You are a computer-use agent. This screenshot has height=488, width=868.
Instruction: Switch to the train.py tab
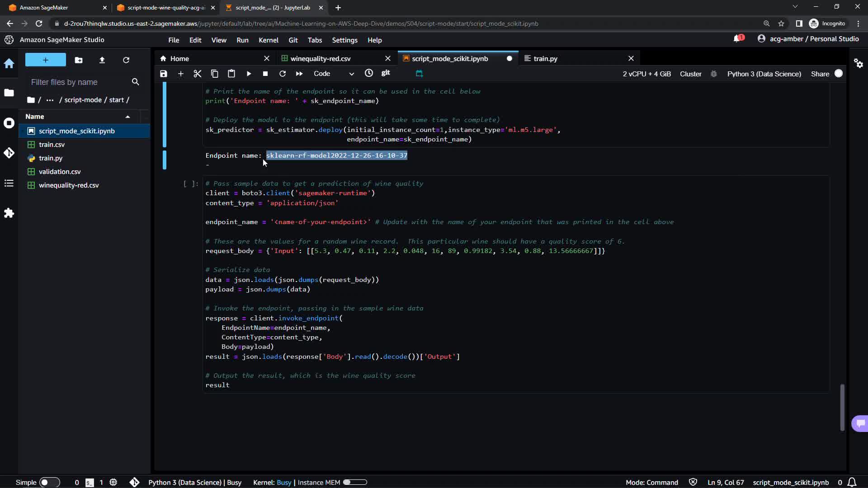(545, 59)
